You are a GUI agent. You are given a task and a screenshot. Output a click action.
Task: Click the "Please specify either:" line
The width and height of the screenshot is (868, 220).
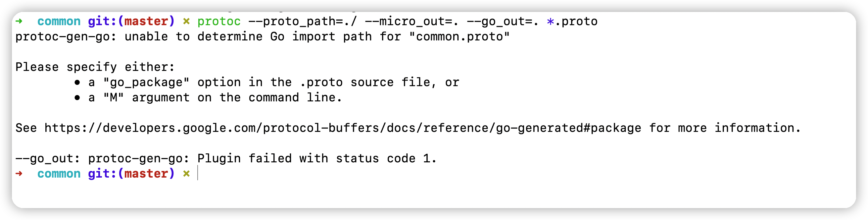(x=95, y=67)
